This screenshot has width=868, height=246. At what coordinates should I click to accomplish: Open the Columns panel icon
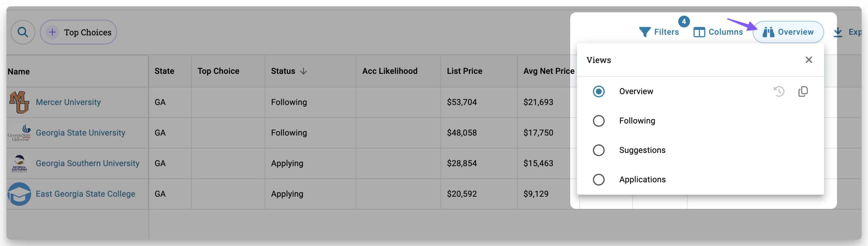tap(699, 32)
